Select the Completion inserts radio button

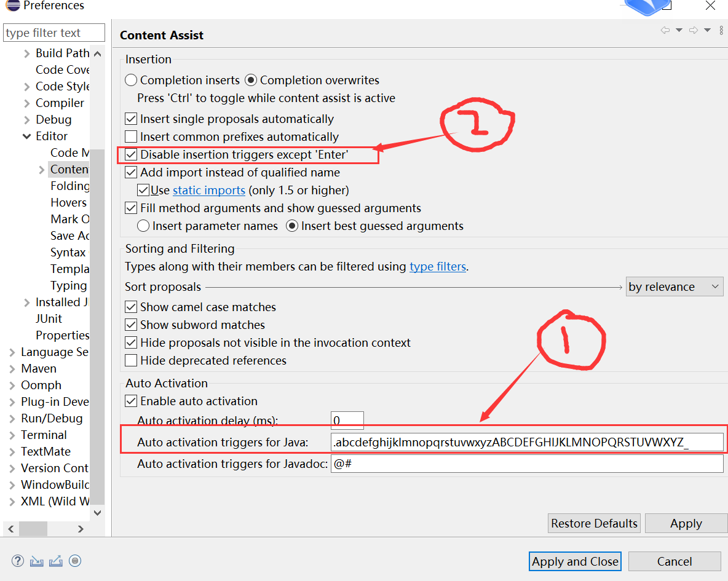click(131, 81)
